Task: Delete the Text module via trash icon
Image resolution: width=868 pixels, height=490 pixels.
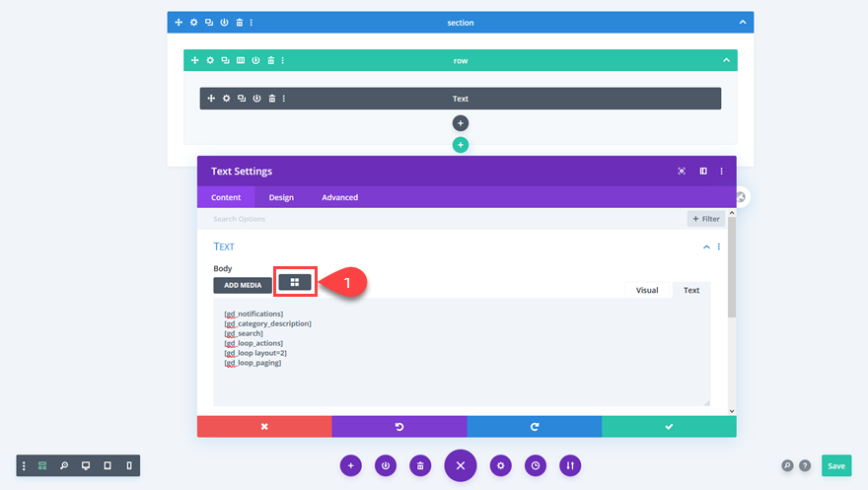Action: coord(272,99)
